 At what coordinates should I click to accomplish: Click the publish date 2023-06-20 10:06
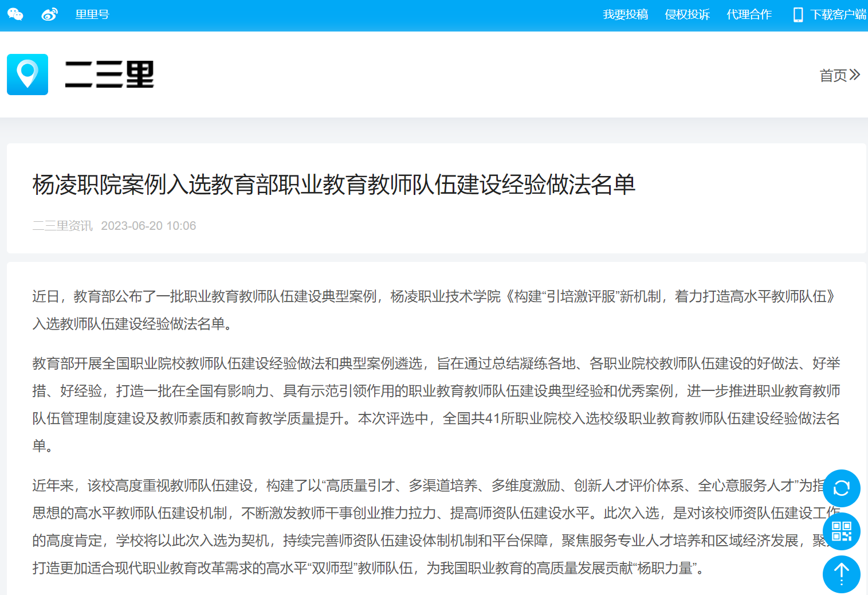click(x=148, y=226)
